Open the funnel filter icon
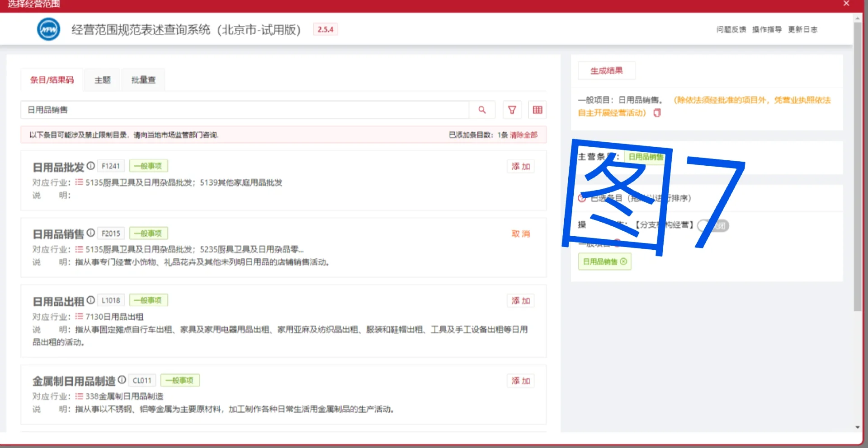Viewport: 868px width, 448px height. pyautogui.click(x=512, y=110)
